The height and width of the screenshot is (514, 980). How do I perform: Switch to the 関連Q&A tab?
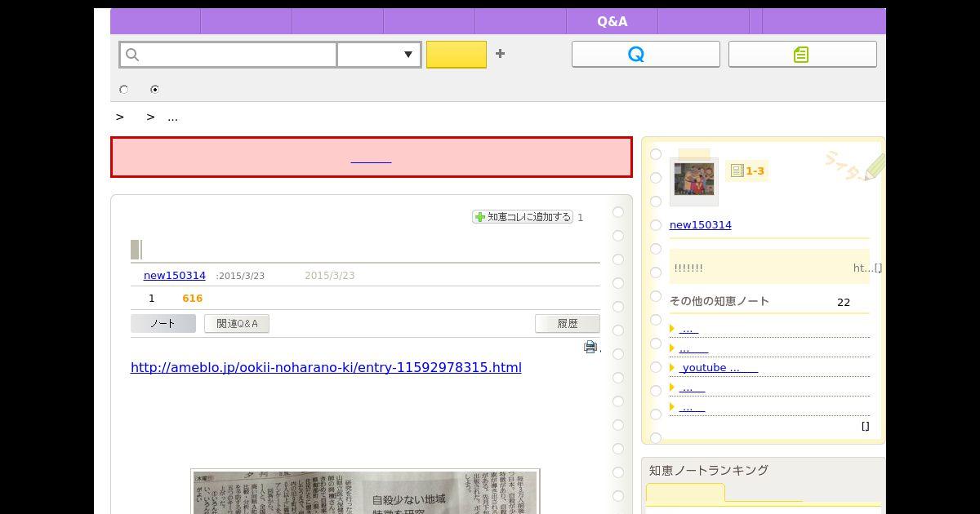[237, 324]
